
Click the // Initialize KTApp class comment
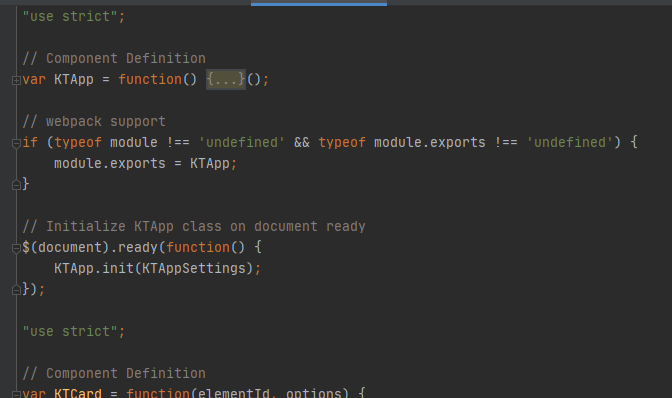[194, 226]
